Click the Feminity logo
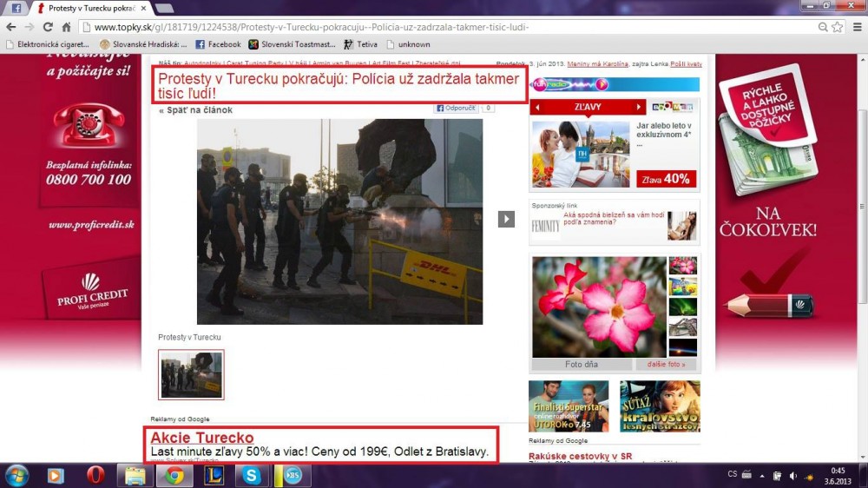 click(x=546, y=226)
